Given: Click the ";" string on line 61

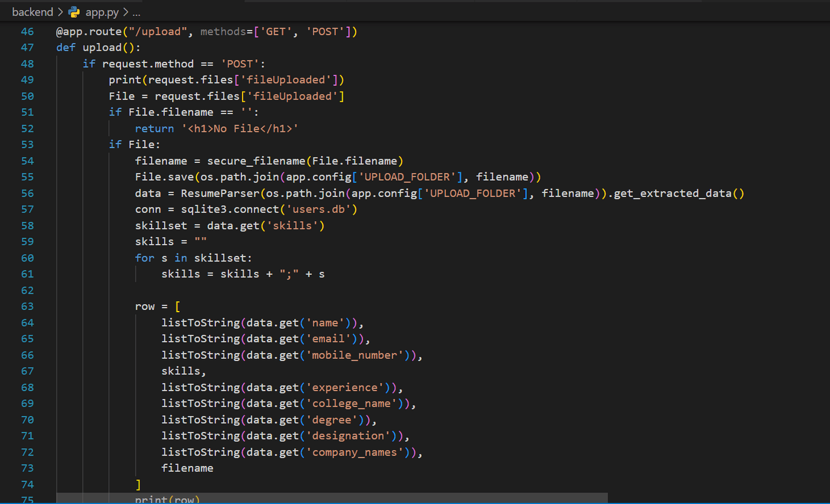Looking at the screenshot, I should tap(289, 274).
